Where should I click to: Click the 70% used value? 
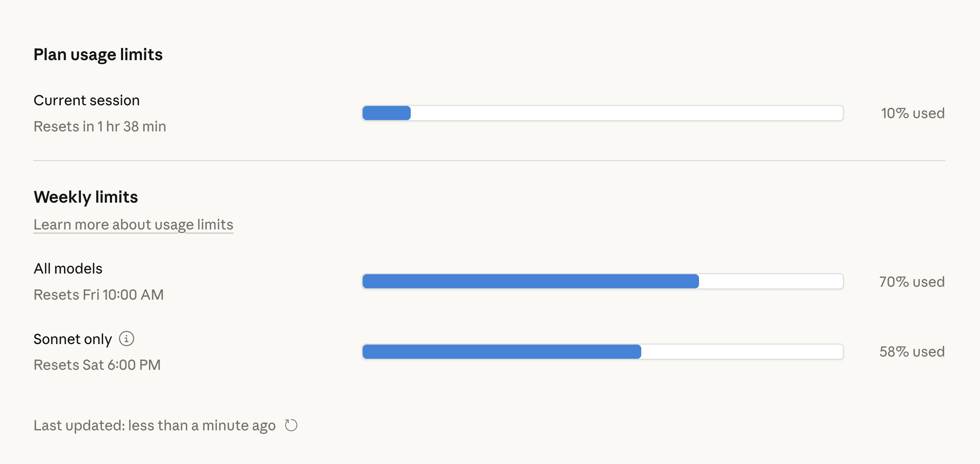click(912, 282)
